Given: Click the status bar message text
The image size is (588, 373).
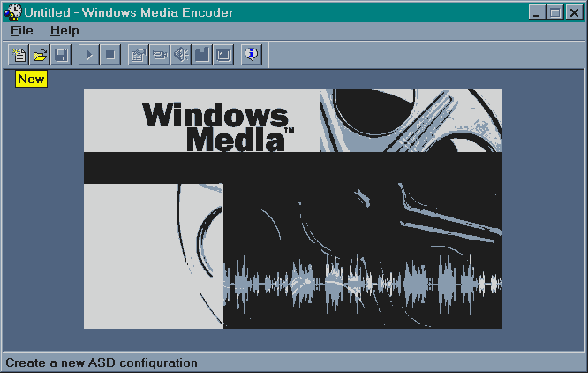Looking at the screenshot, I should [102, 362].
